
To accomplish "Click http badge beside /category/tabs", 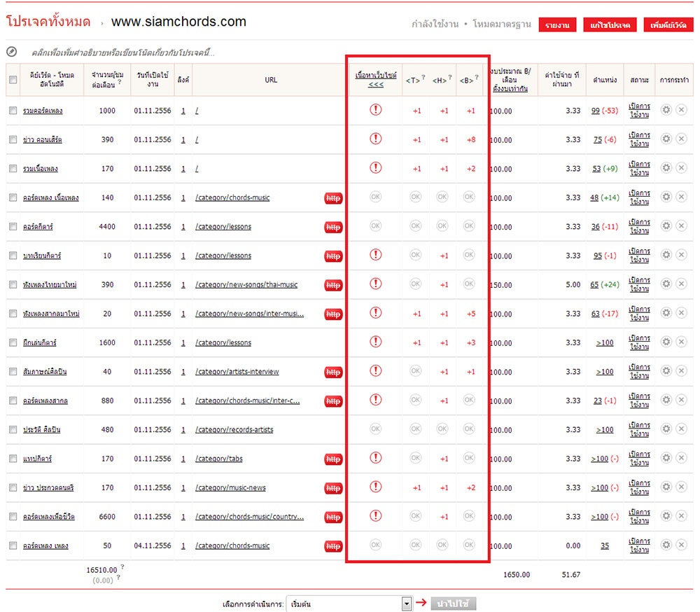I will [x=333, y=459].
